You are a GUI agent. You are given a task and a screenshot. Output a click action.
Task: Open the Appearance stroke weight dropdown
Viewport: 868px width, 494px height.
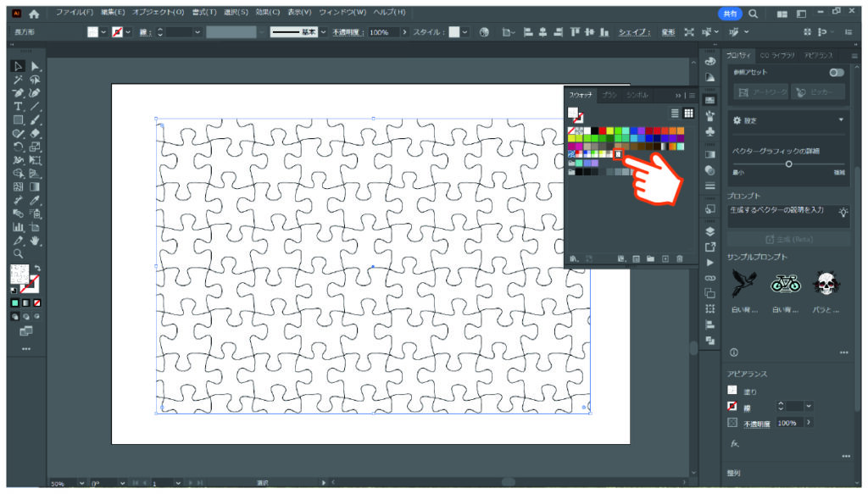click(x=809, y=406)
